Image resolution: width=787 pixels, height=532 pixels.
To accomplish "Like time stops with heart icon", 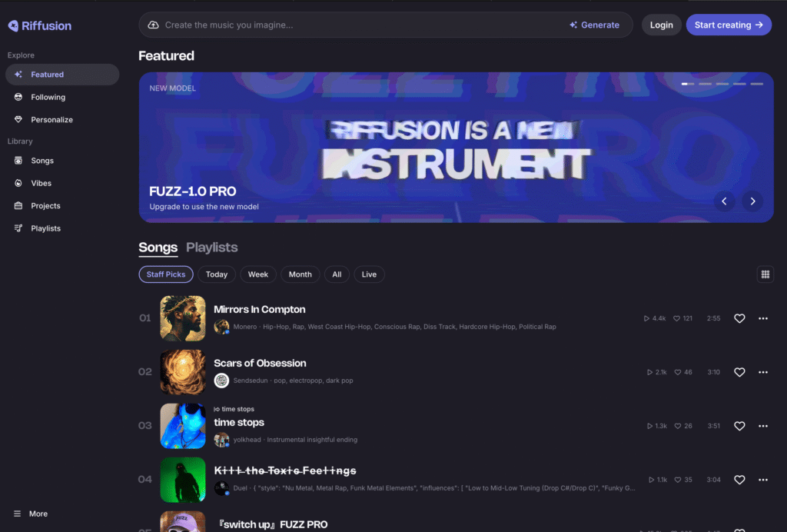I will pos(739,426).
